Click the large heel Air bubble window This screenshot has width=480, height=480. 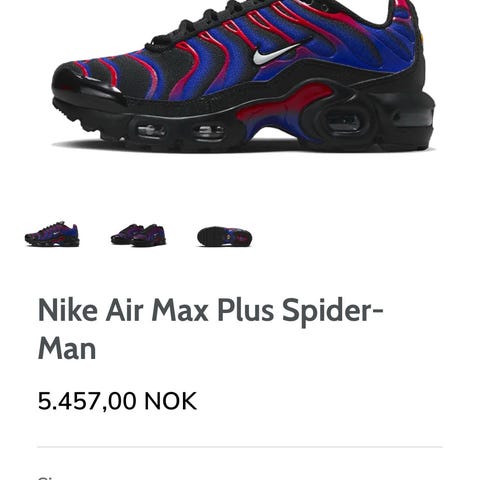[x=343, y=121]
